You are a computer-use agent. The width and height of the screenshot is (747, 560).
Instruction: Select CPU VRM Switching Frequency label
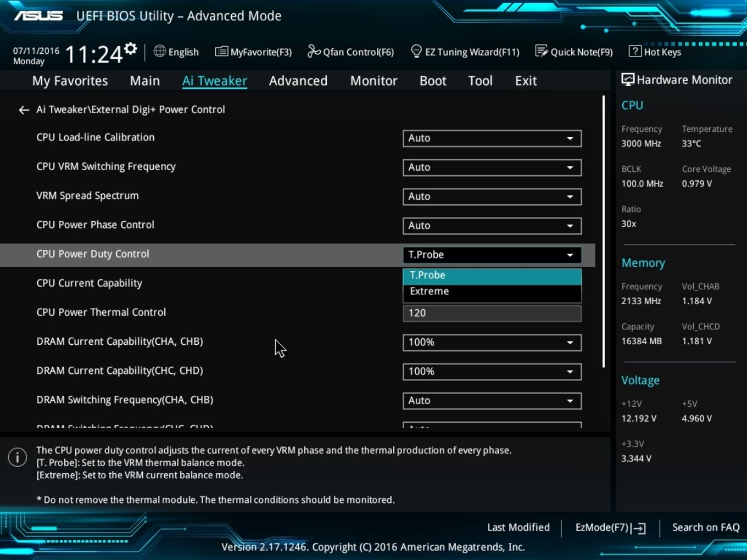pos(106,166)
